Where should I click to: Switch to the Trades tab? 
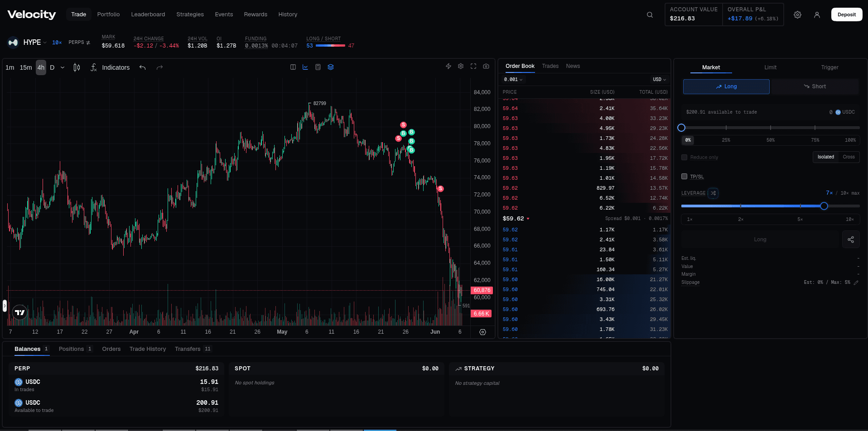(550, 66)
